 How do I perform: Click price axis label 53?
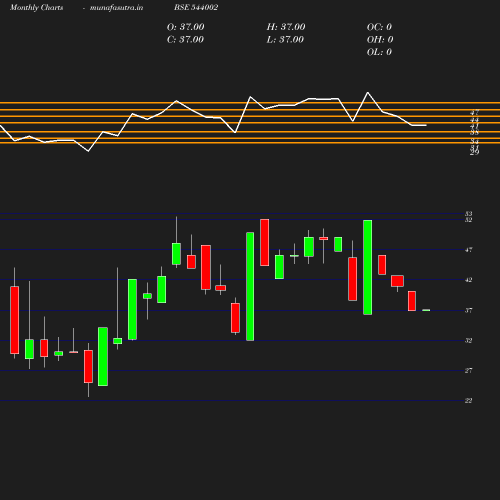click(469, 214)
